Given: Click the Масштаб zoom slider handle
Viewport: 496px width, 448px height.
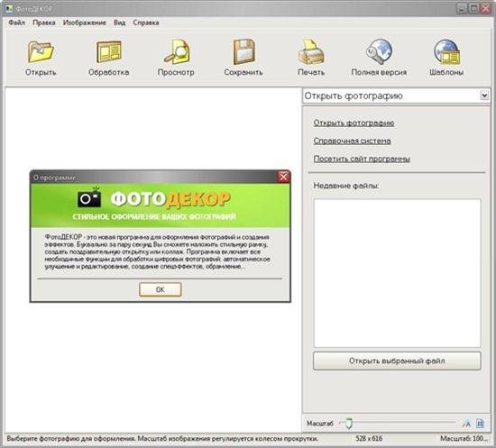Looking at the screenshot, I should (349, 424).
